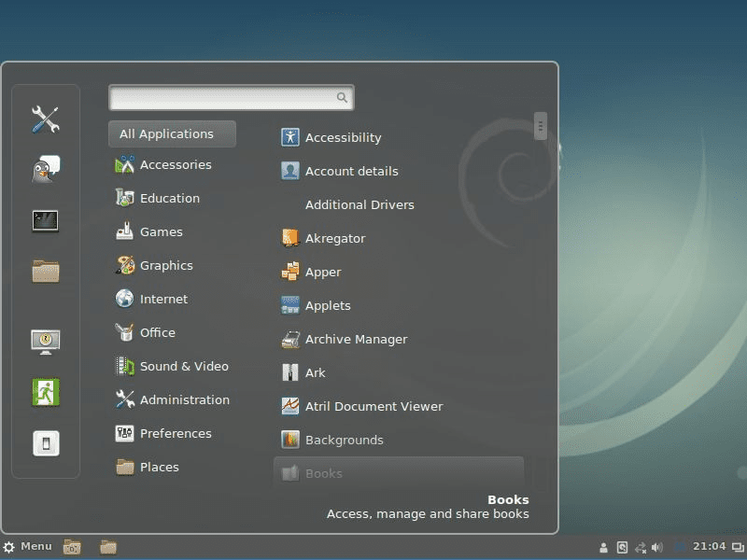
Task: Open System Settings wrench-and-screwdriver favorite
Action: (x=46, y=119)
